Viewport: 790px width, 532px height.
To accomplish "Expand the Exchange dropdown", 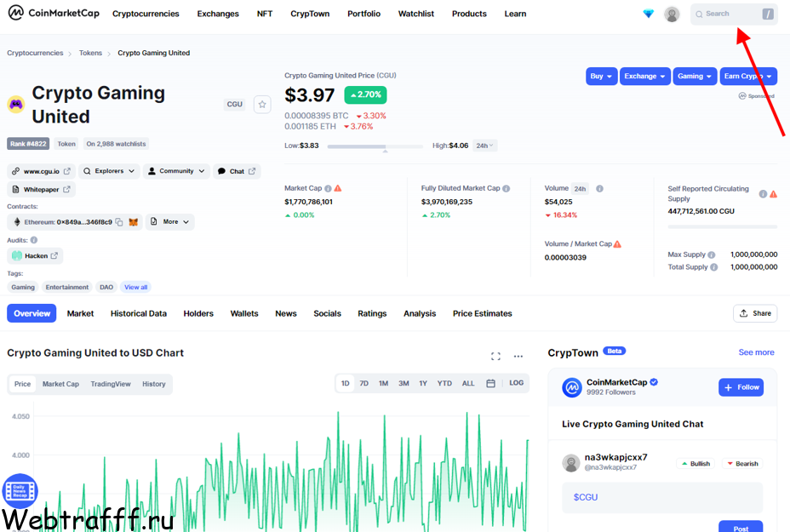I will (645, 76).
